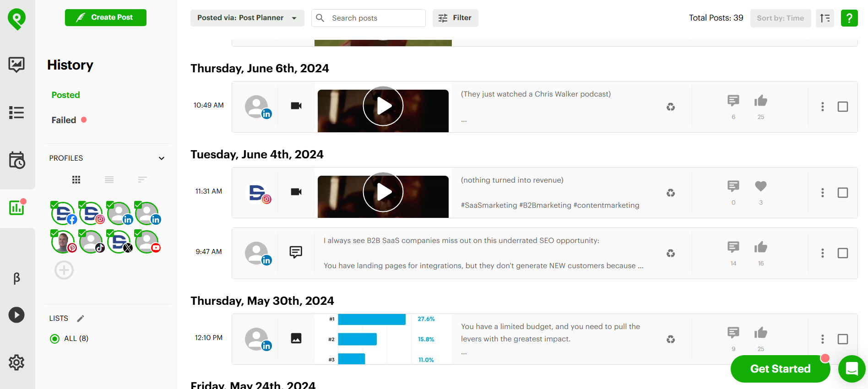868x389 pixels.
Task: Click the Chris Walker podcast post text
Action: (536, 94)
